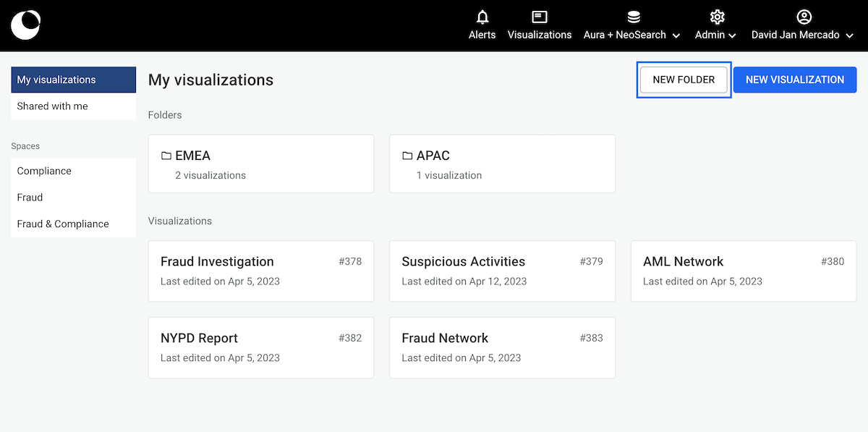The image size is (868, 432).
Task: Expand the Admin menu chevron
Action: (733, 35)
